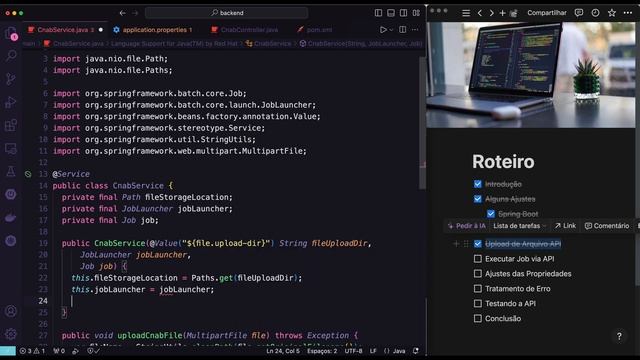Open the Extensions view
This screenshot has height=360, width=640.
11,125
